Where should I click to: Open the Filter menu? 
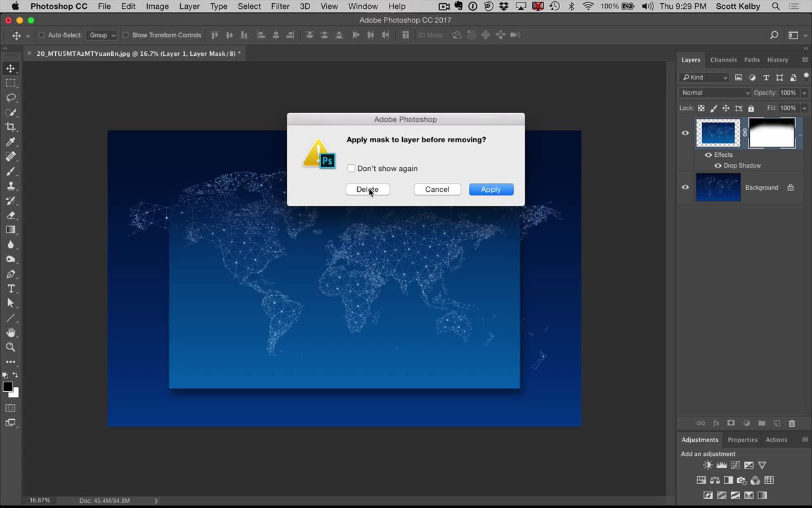pos(280,6)
